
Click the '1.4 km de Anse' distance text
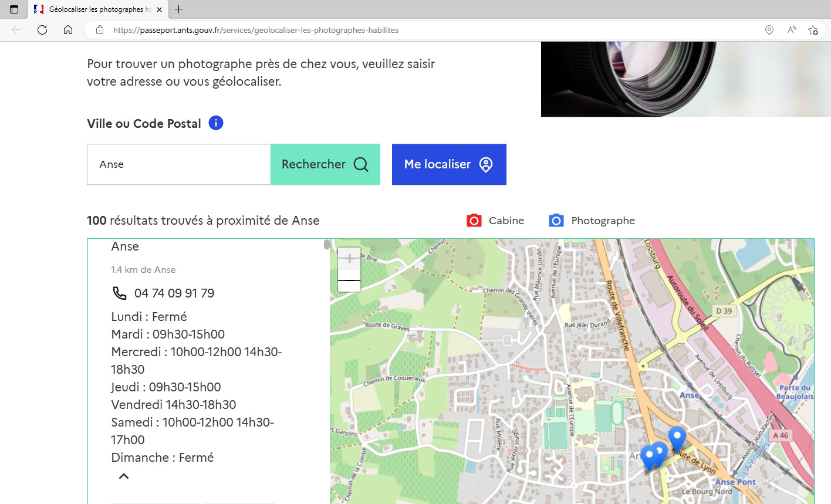(x=143, y=270)
